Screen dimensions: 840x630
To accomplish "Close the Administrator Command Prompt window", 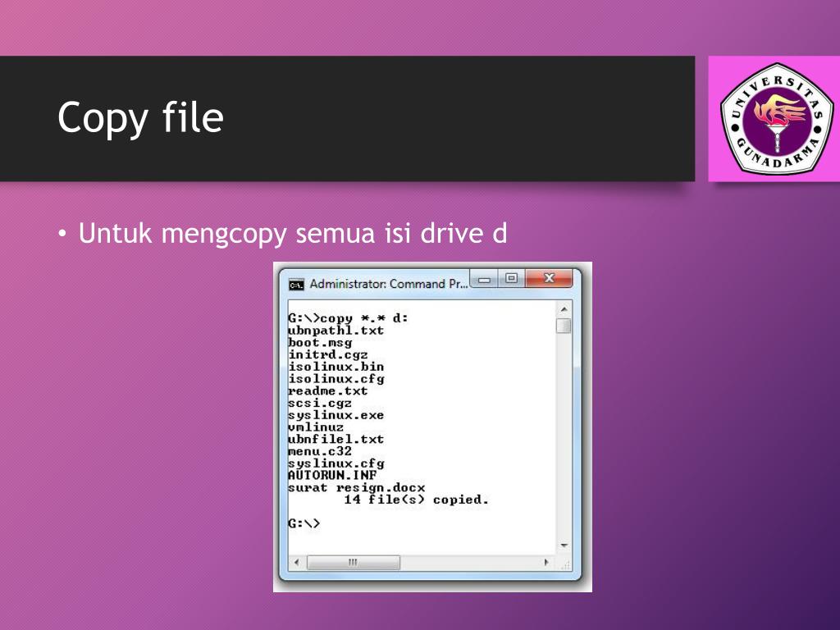I will point(549,278).
